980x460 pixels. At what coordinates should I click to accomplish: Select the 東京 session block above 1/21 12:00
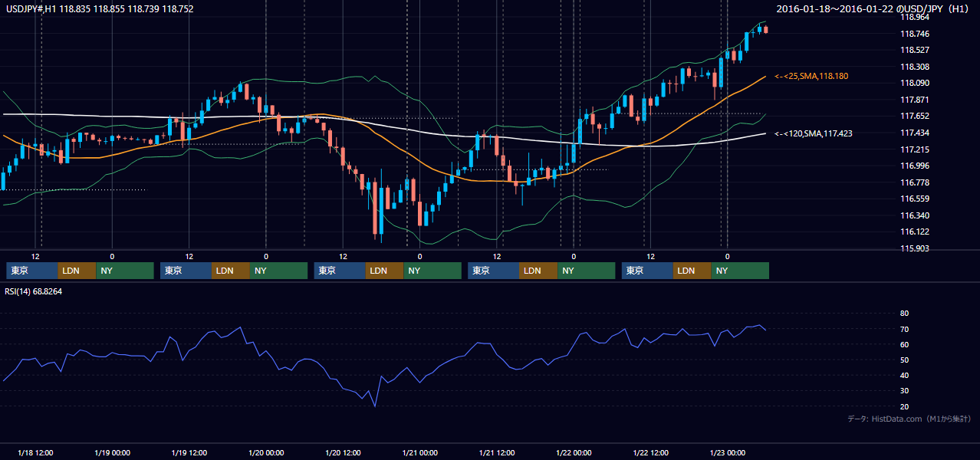coord(493,271)
